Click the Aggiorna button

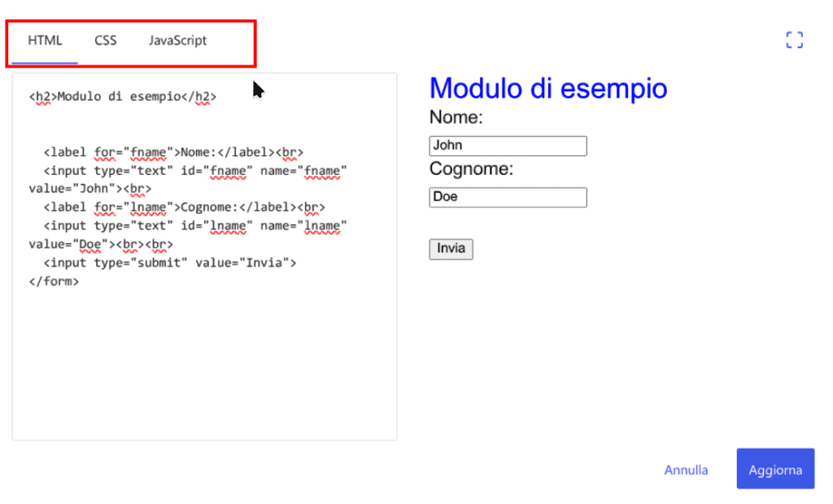coord(775,468)
